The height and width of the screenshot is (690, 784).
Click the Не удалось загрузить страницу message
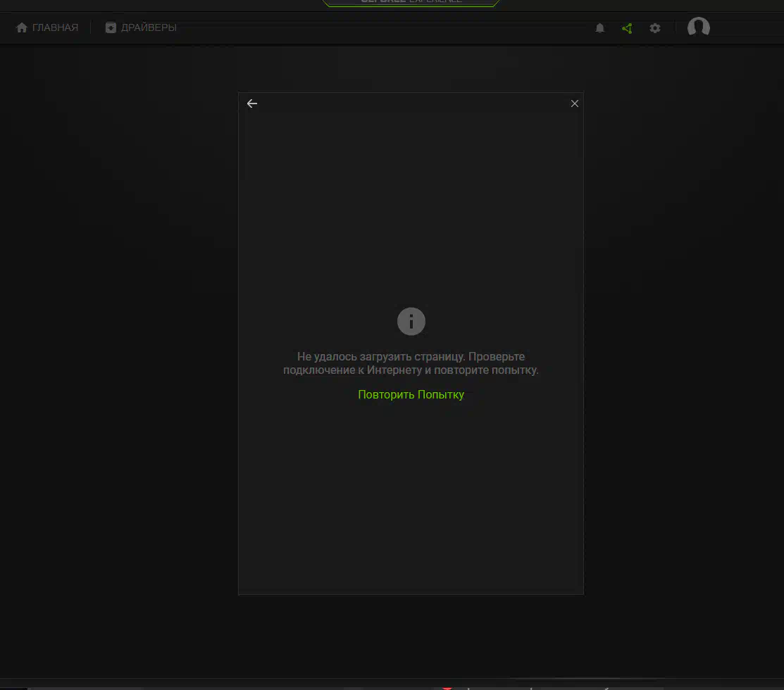click(x=411, y=363)
